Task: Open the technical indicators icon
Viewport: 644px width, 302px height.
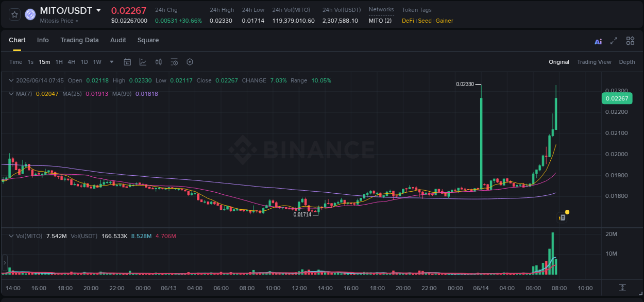Action: click(143, 62)
